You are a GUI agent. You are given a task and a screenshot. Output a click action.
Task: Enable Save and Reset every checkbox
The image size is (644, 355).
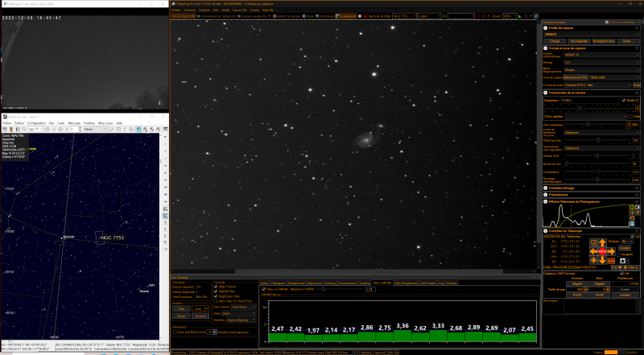pyautogui.click(x=175, y=332)
